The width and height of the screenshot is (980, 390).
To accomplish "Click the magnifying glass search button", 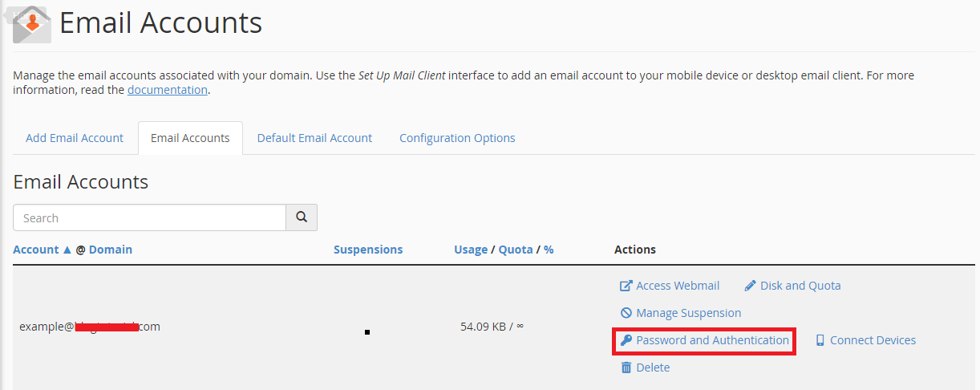I will click(302, 217).
